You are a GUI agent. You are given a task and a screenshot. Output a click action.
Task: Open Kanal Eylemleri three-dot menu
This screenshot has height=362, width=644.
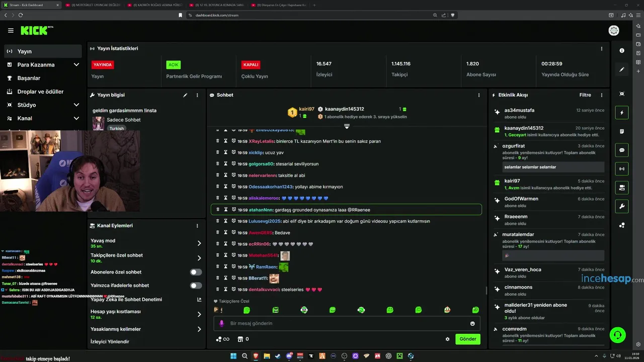tap(197, 226)
